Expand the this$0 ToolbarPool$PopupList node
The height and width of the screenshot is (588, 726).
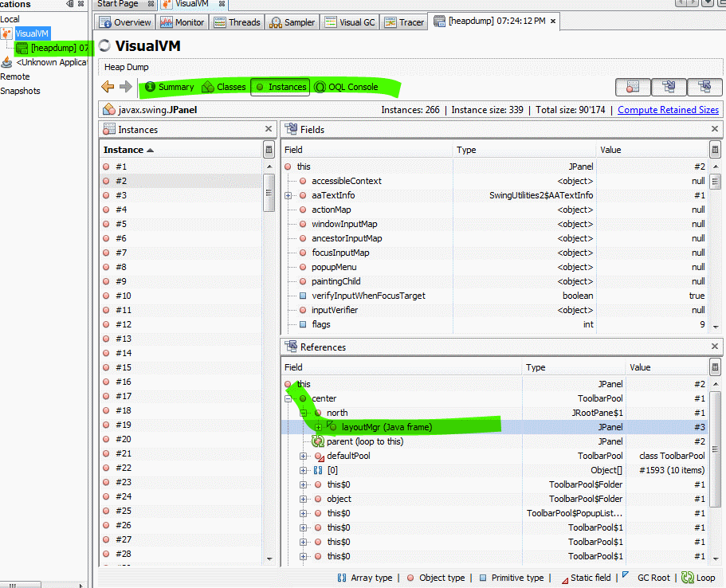coord(304,513)
